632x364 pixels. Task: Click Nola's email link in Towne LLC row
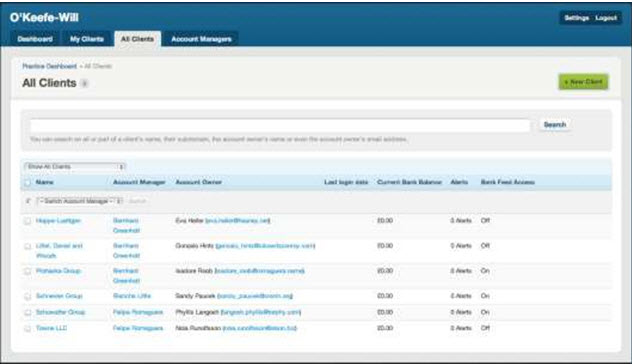click(x=260, y=328)
